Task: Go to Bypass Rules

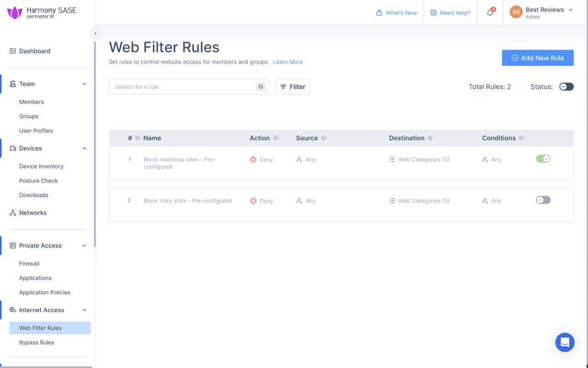Action: point(37,342)
